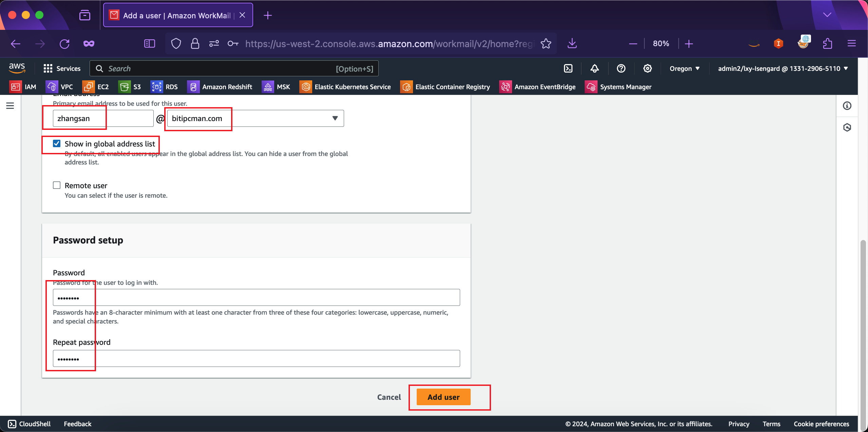Click the site padlock icon

click(195, 44)
